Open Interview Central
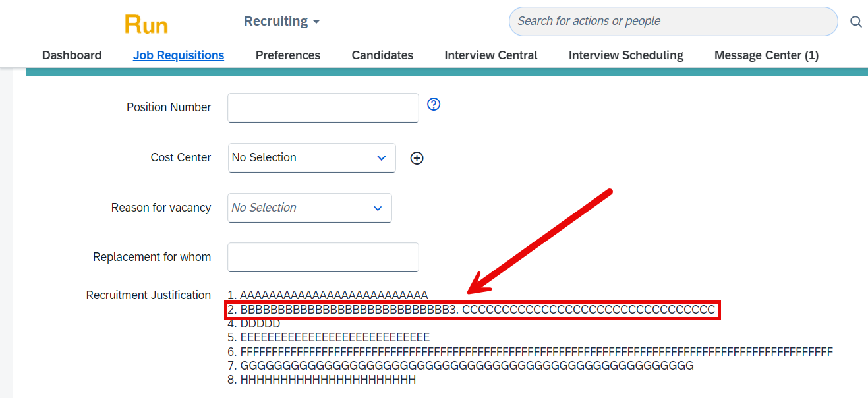 (x=491, y=55)
